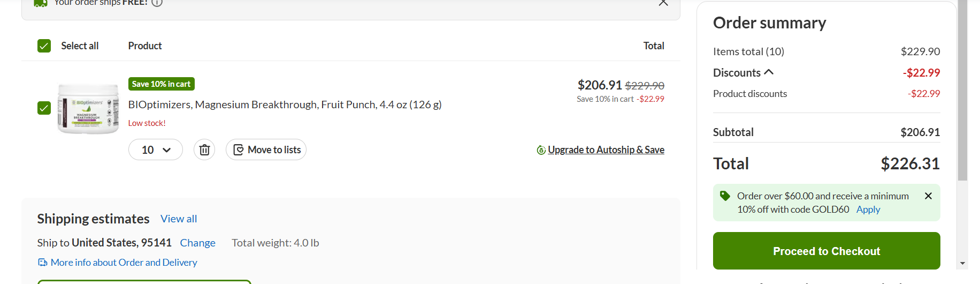980x284 pixels.
Task: Toggle the Select all checkbox
Action: (44, 46)
